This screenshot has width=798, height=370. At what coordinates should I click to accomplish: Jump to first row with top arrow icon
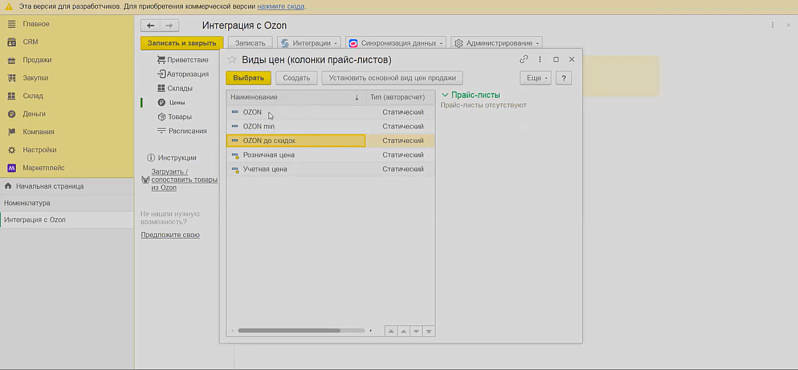coord(391,331)
